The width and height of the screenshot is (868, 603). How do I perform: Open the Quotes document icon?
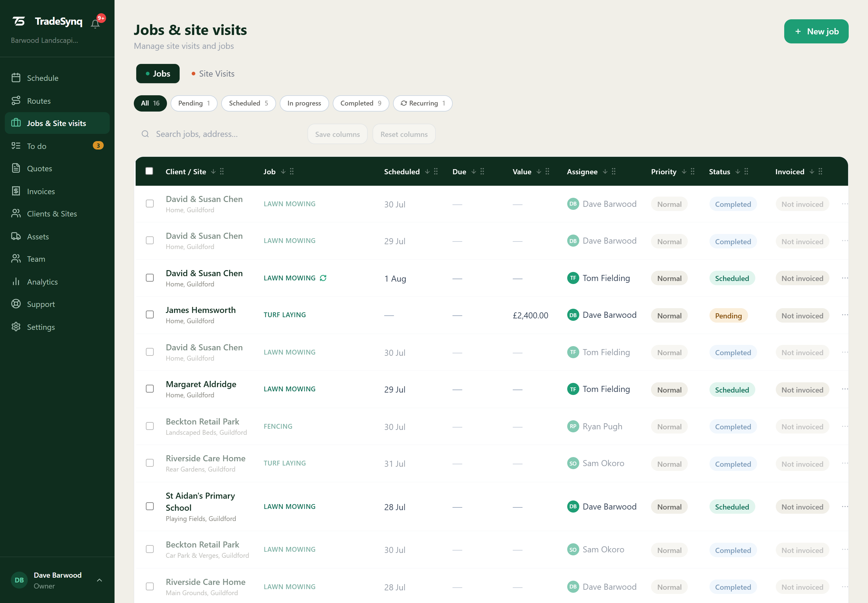[16, 168]
